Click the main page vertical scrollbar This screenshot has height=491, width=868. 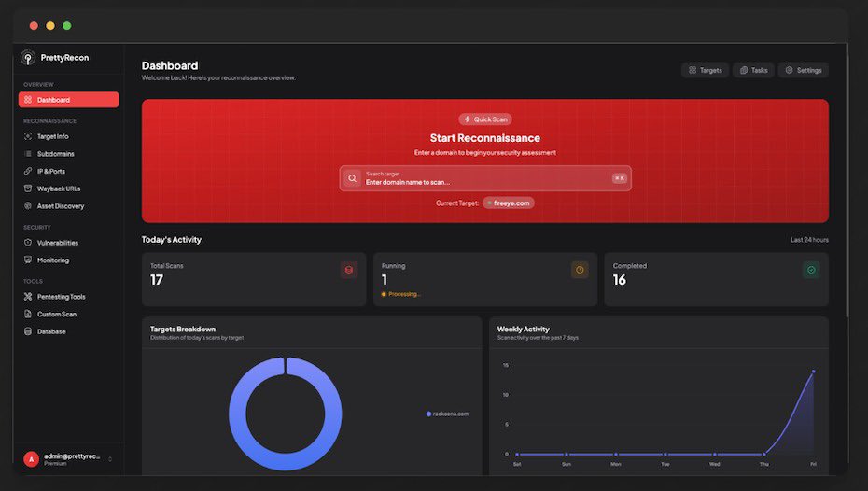[847, 180]
